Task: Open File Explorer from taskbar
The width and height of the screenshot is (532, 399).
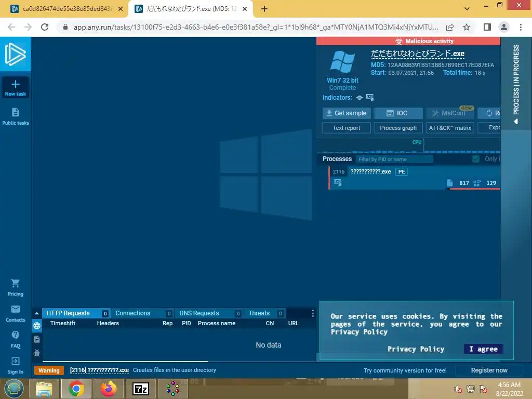Action: pyautogui.click(x=44, y=389)
